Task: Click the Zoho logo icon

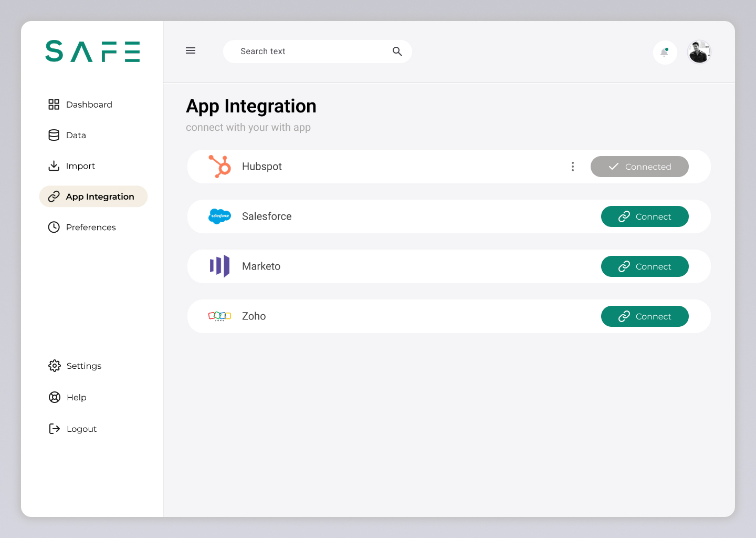Action: [x=219, y=316]
